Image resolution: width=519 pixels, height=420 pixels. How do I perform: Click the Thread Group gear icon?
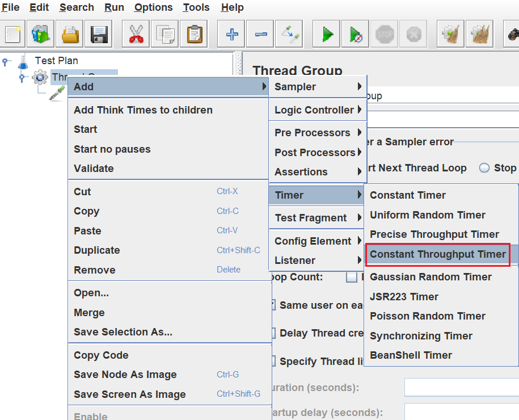(x=40, y=78)
